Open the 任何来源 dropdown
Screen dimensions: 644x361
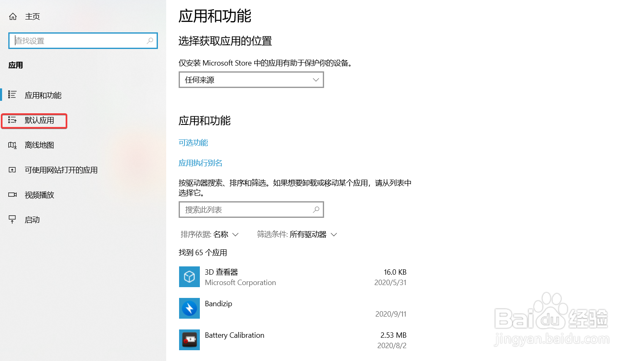(251, 80)
